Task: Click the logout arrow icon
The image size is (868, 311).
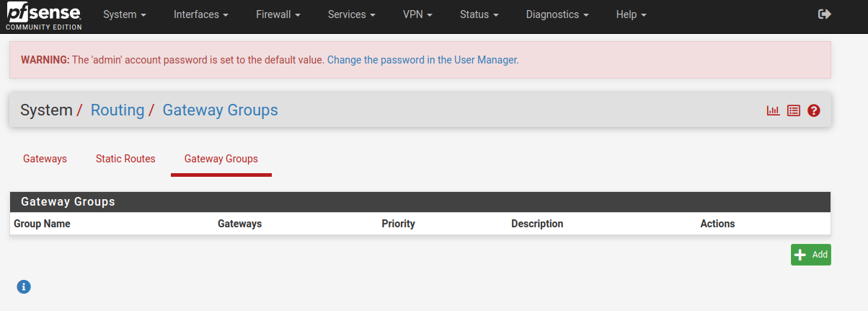Action: pos(825,14)
